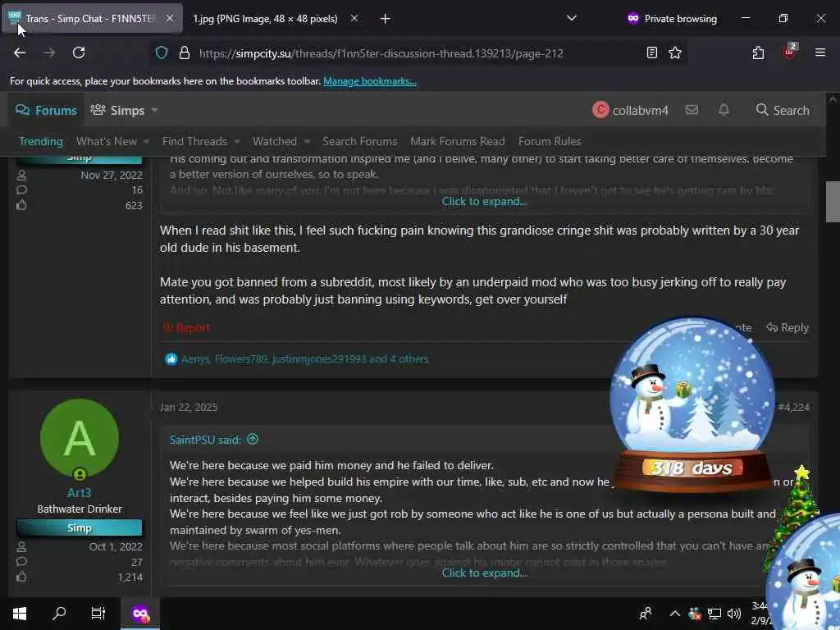The width and height of the screenshot is (840, 630).
Task: Open Windows taskbar search
Action: click(59, 614)
